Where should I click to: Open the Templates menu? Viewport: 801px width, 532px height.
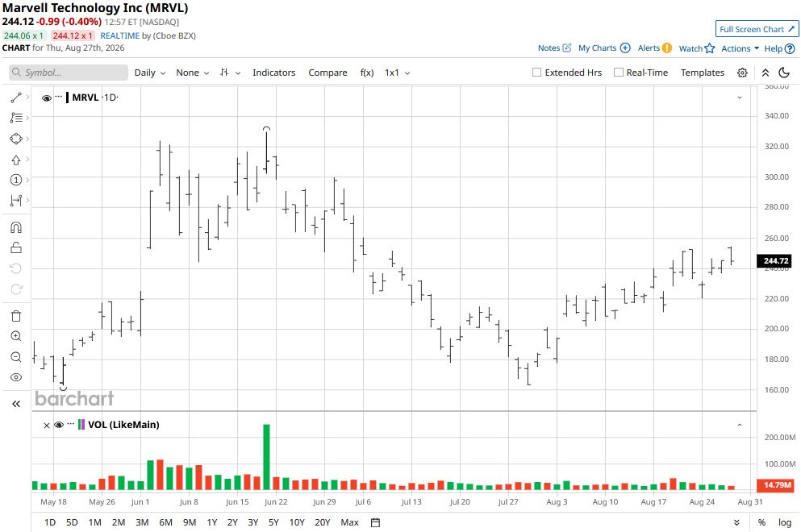[x=703, y=73]
